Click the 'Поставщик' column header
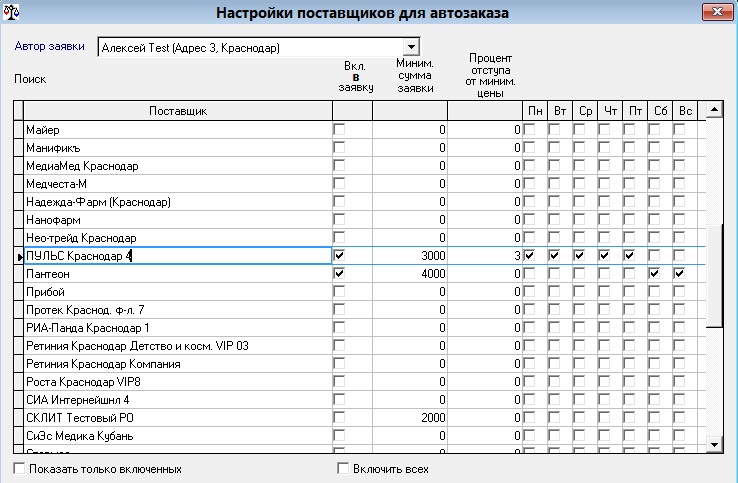 pyautogui.click(x=178, y=110)
